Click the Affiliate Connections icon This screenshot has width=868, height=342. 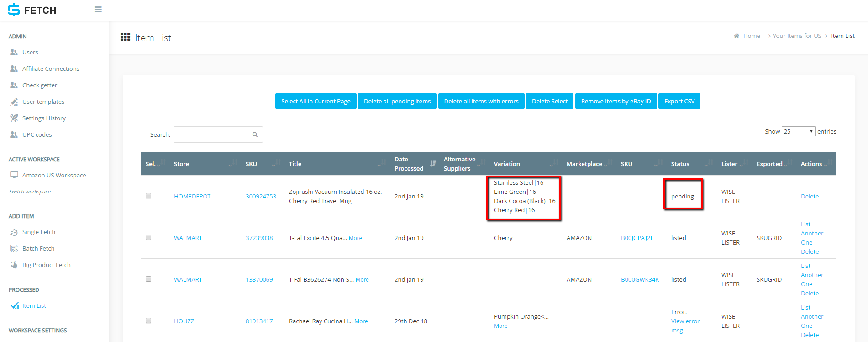coord(14,69)
